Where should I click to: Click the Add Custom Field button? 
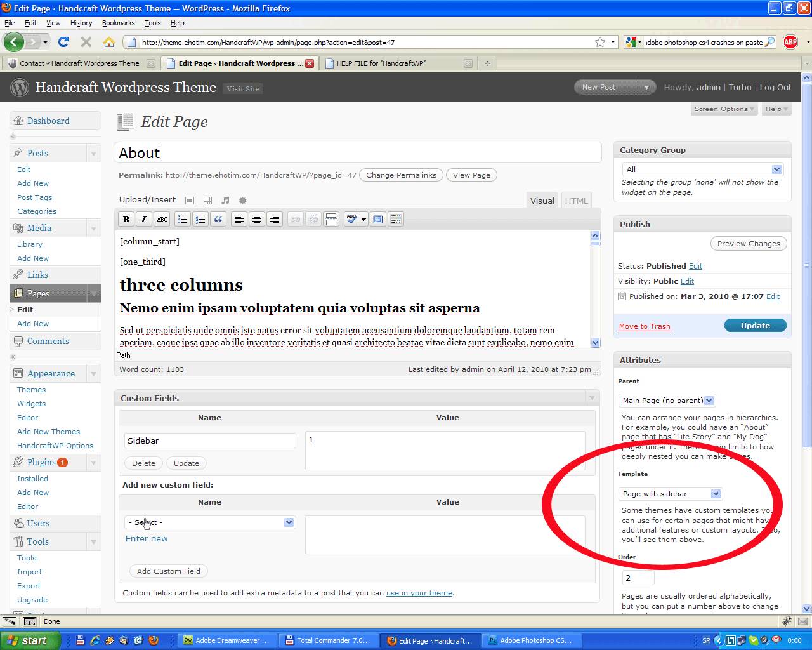pyautogui.click(x=168, y=571)
